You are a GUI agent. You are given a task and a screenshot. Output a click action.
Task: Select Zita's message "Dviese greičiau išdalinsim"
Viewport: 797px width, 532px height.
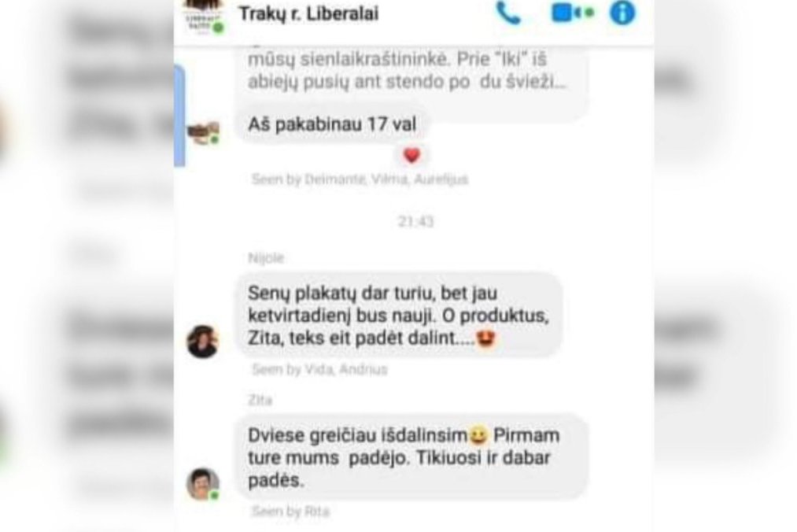pyautogui.click(x=411, y=457)
